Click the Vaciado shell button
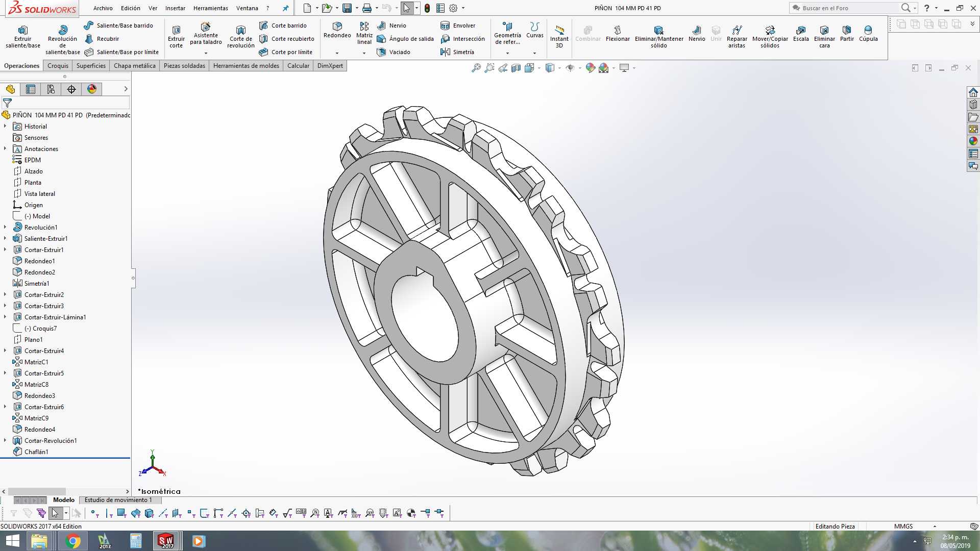Screen dimensions: 980x551 click(x=394, y=52)
